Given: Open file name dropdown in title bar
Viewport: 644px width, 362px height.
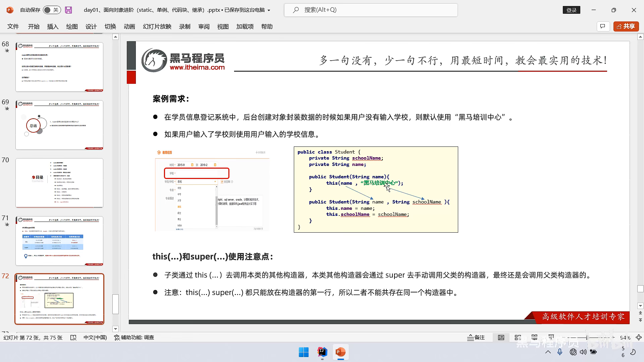Looking at the screenshot, I should 269,10.
